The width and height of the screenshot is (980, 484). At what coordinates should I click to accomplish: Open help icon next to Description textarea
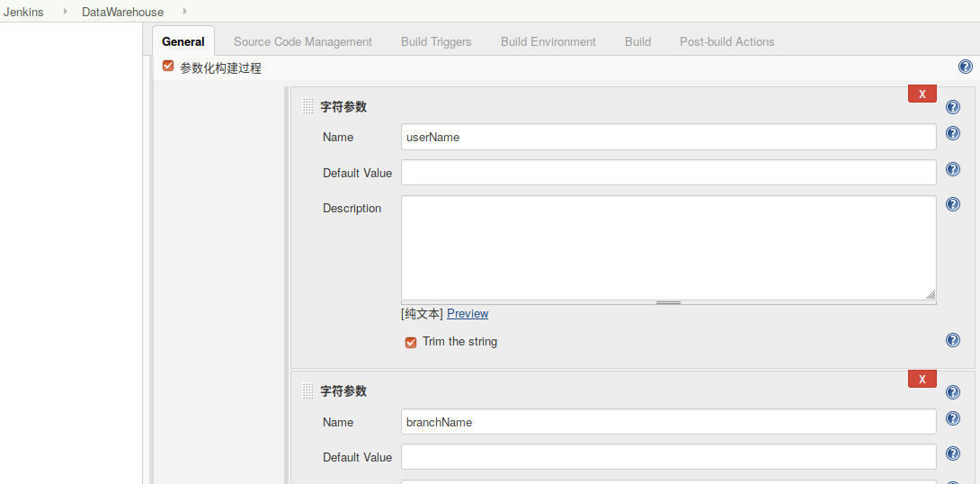[x=952, y=204]
